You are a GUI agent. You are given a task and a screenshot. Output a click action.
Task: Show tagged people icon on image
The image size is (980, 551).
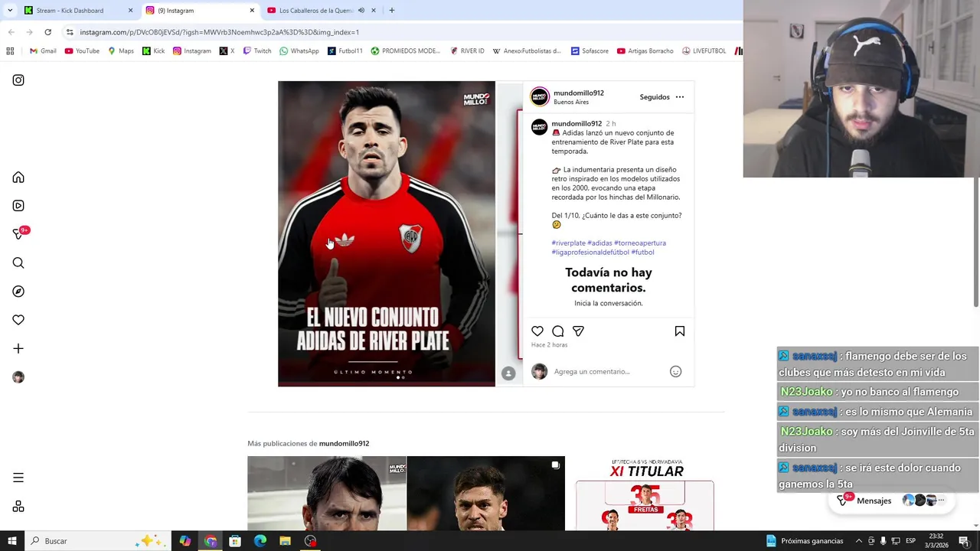coord(508,373)
